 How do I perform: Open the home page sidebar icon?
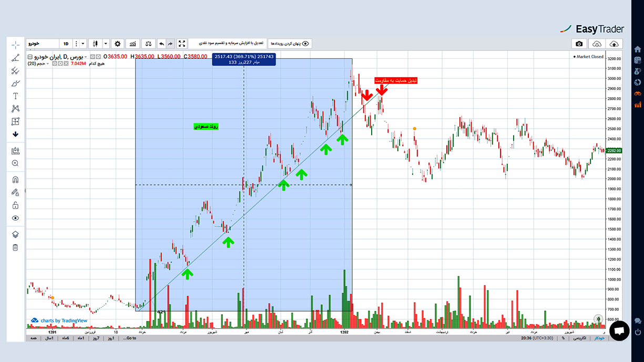[638, 49]
